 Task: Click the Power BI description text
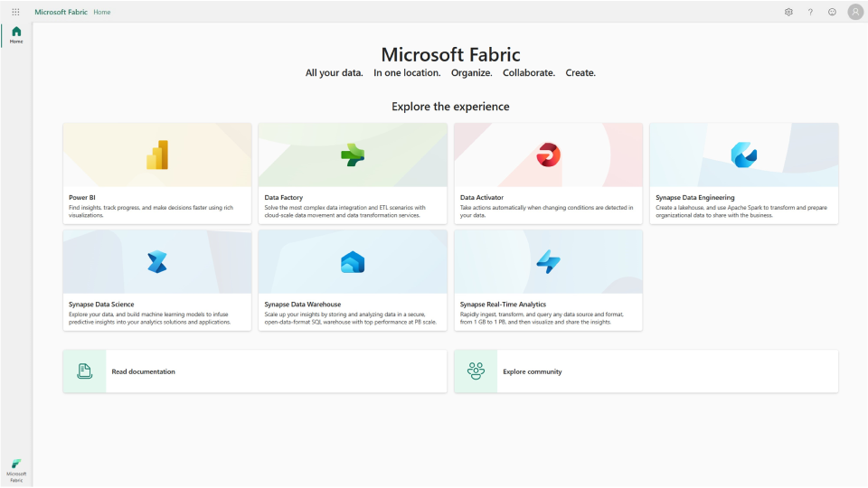151,211
